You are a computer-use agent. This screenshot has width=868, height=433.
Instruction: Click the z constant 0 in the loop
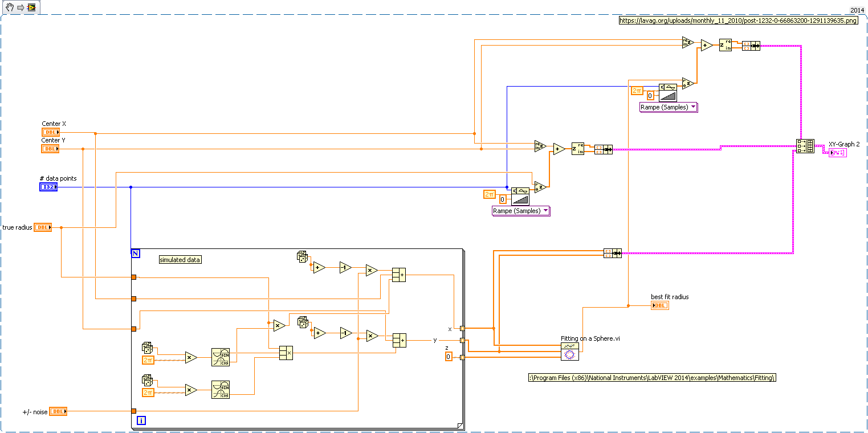(x=449, y=357)
